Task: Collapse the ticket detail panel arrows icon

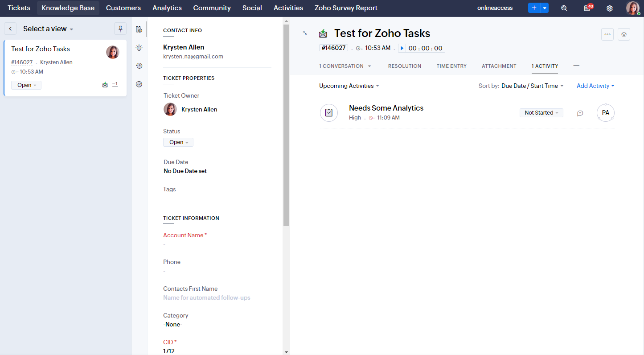Action: [x=305, y=33]
